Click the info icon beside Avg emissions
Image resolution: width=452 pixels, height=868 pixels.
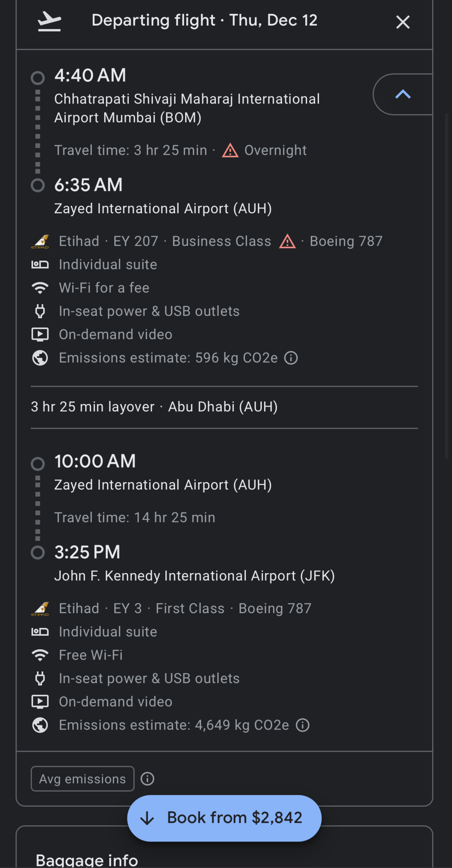coord(147,779)
